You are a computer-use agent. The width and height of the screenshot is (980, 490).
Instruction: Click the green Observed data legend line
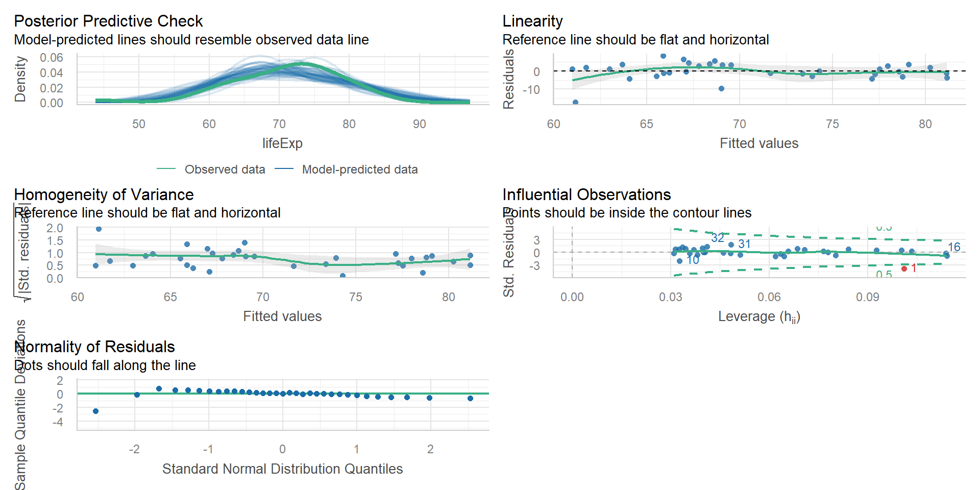click(166, 169)
